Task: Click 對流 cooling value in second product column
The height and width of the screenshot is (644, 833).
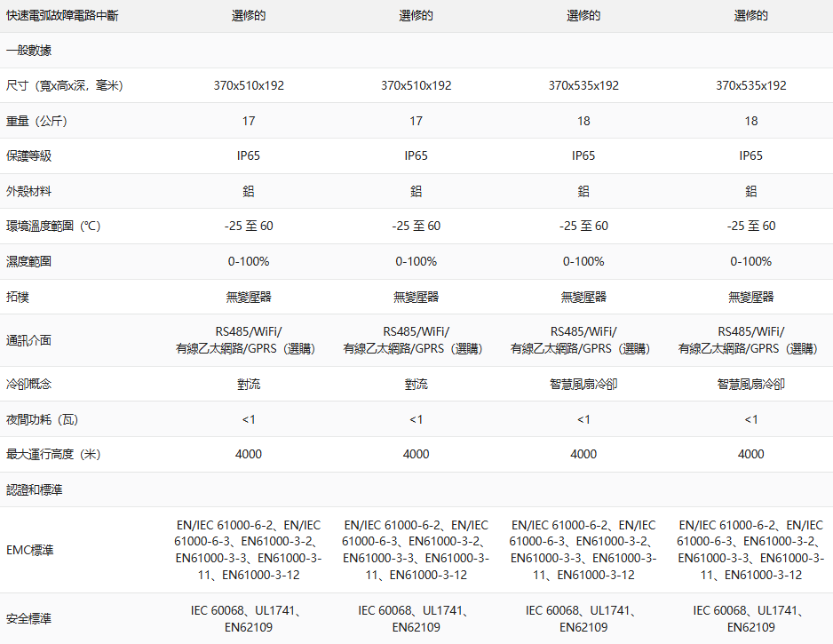Action: tap(416, 384)
